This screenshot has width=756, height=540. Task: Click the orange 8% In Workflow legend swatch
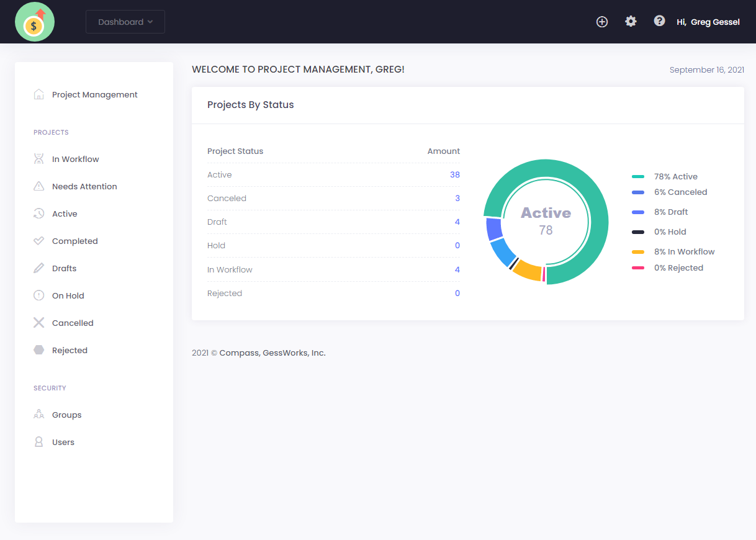coord(638,252)
